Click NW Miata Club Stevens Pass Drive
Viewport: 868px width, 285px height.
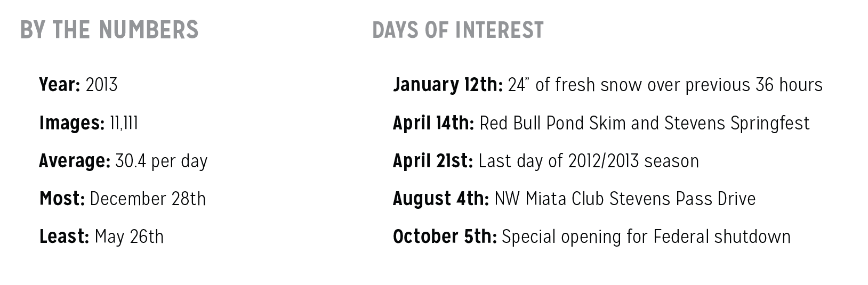(625, 199)
